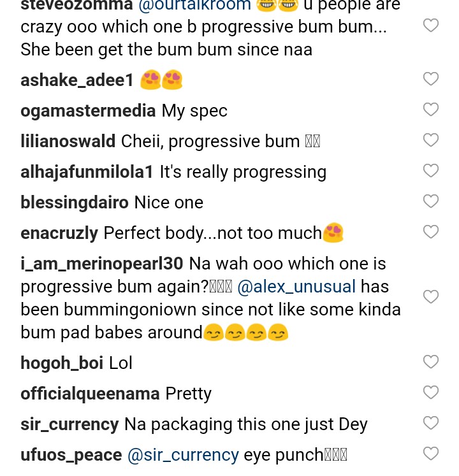Visit ogamastermedia's profile
The height and width of the screenshot is (476, 459).
[x=88, y=111]
